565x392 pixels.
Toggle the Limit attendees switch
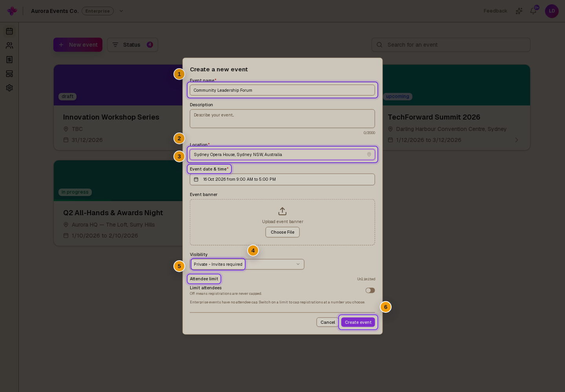(x=370, y=290)
